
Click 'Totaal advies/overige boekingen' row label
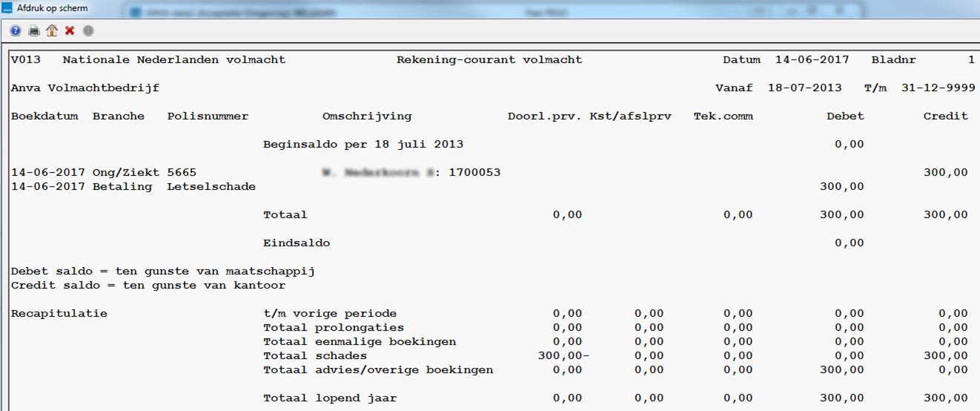point(378,369)
